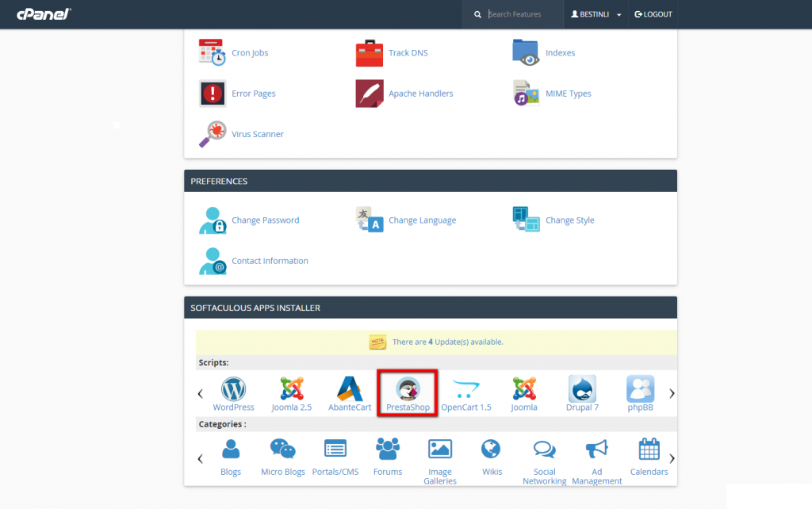The width and height of the screenshot is (812, 509).
Task: Collapse the Preferences section header
Action: click(431, 182)
